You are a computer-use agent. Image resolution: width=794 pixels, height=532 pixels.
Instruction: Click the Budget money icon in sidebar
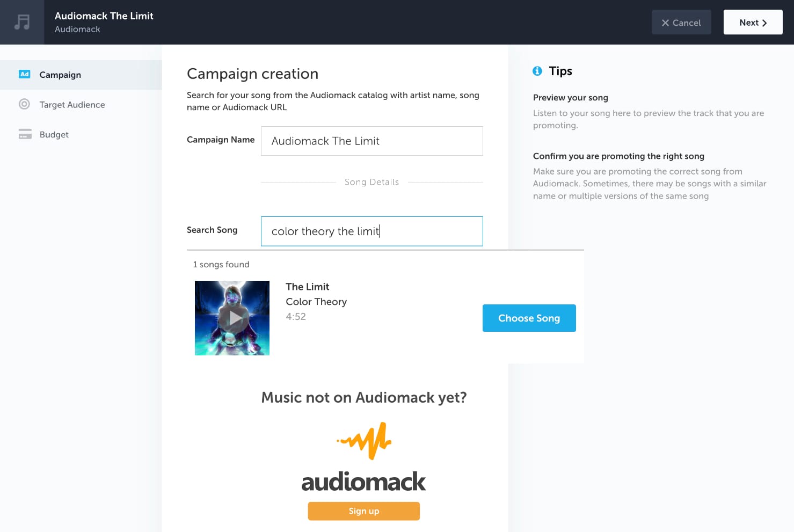[x=25, y=134]
